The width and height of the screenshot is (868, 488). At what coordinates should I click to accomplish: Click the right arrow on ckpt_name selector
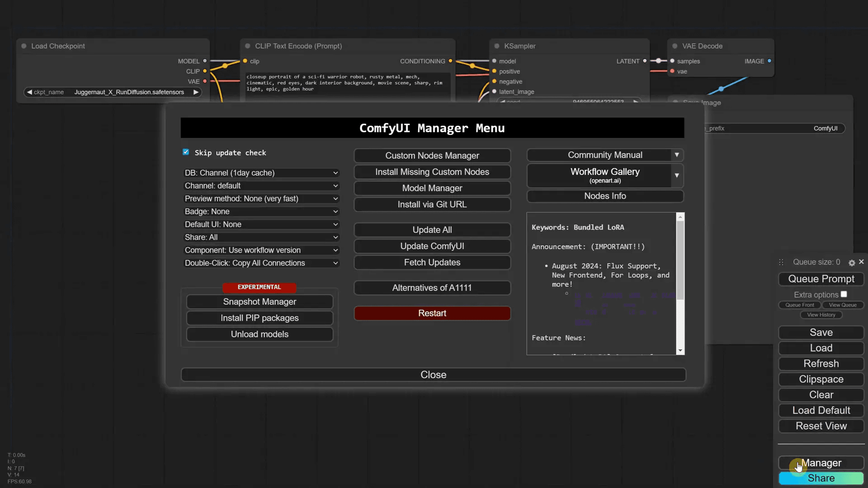coord(195,92)
